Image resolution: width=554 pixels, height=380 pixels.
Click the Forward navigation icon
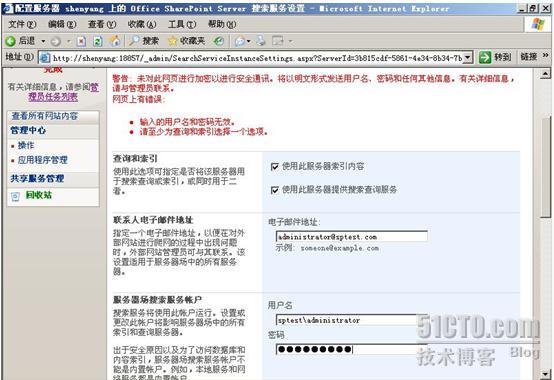tap(55, 42)
